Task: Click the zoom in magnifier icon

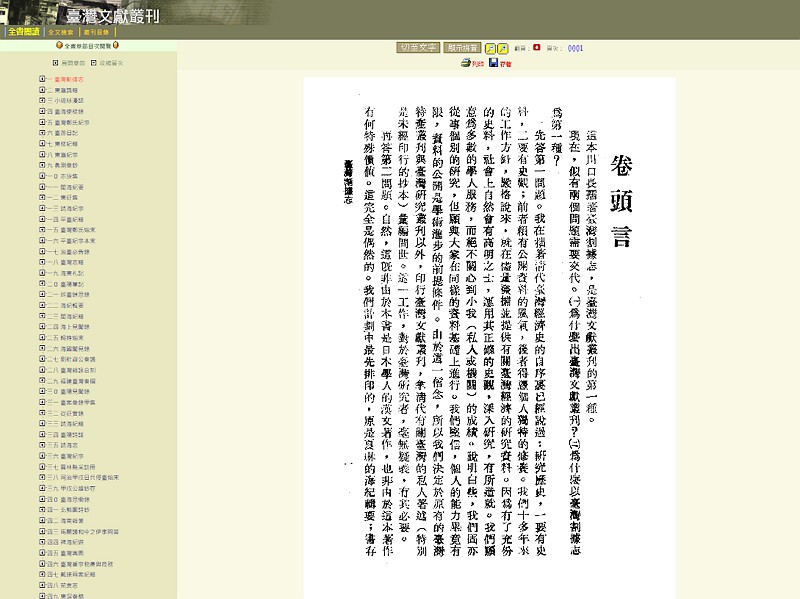Action: (x=490, y=48)
